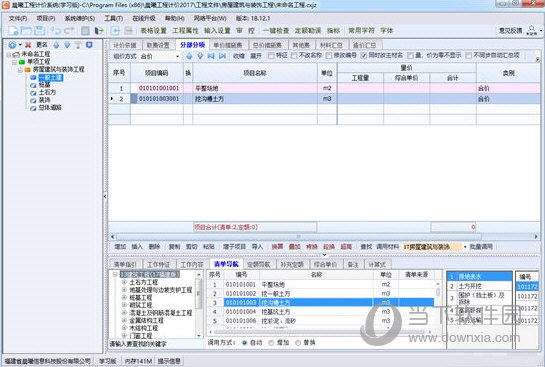Click the red X delete icon in tree toolbar
545x367 pixels.
[x=28, y=45]
